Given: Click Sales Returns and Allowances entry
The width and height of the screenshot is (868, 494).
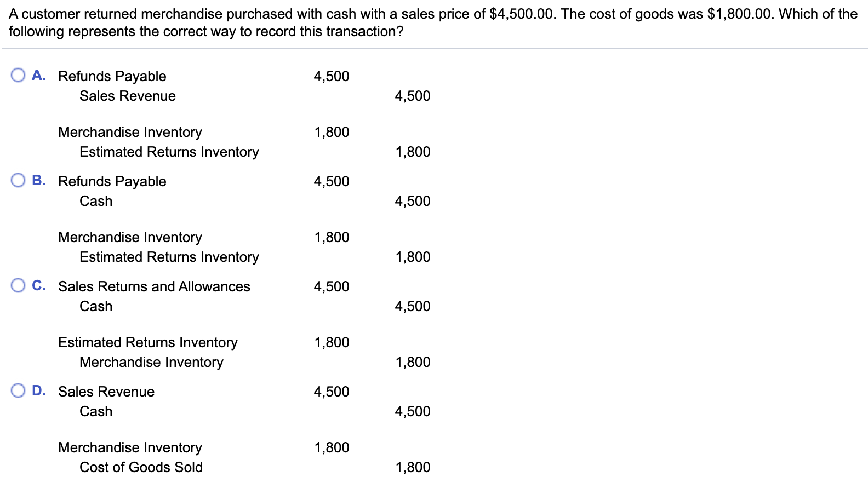Looking at the screenshot, I should click(x=154, y=286).
